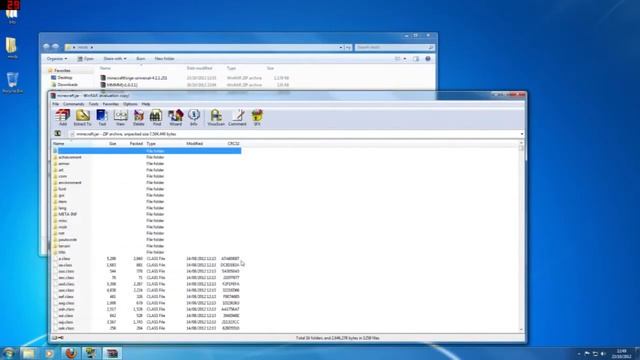
Task: Show hidden tray icons arrow
Action: tap(579, 353)
